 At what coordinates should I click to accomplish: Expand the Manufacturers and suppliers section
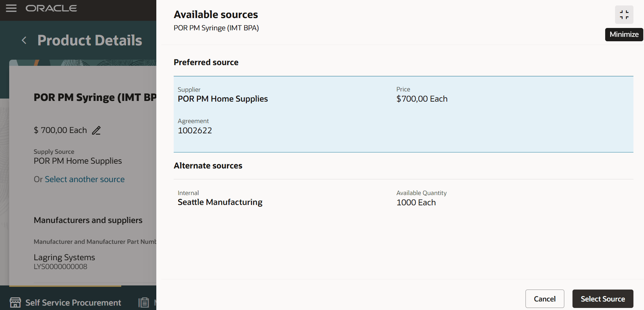88,220
